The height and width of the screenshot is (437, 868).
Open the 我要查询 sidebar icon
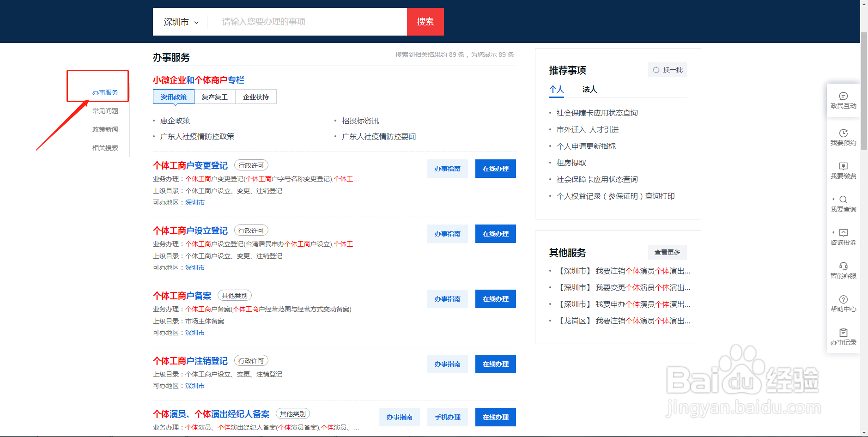(843, 204)
